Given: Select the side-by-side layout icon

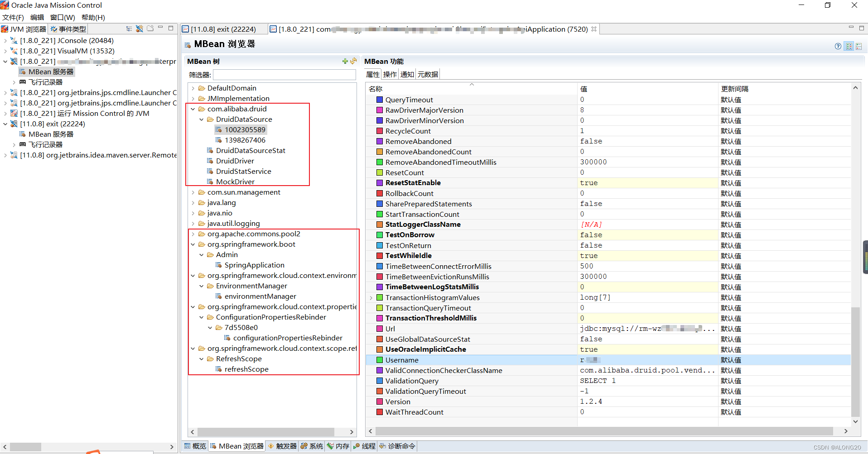Looking at the screenshot, I should point(849,46).
